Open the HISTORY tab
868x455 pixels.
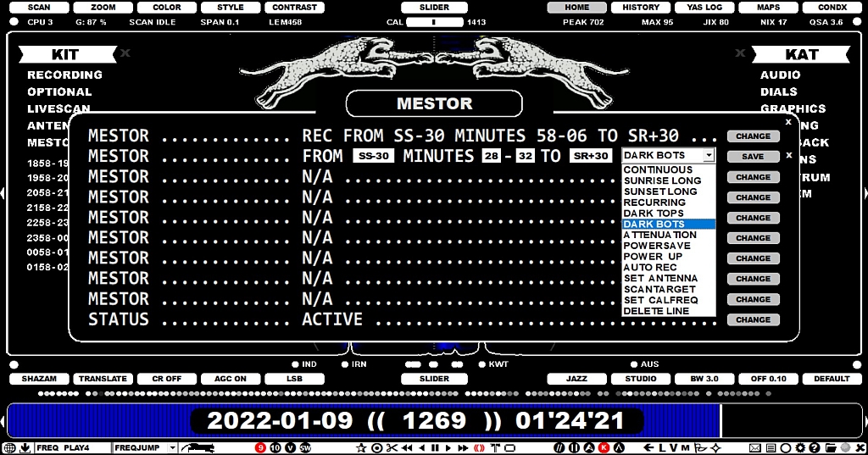[641, 8]
